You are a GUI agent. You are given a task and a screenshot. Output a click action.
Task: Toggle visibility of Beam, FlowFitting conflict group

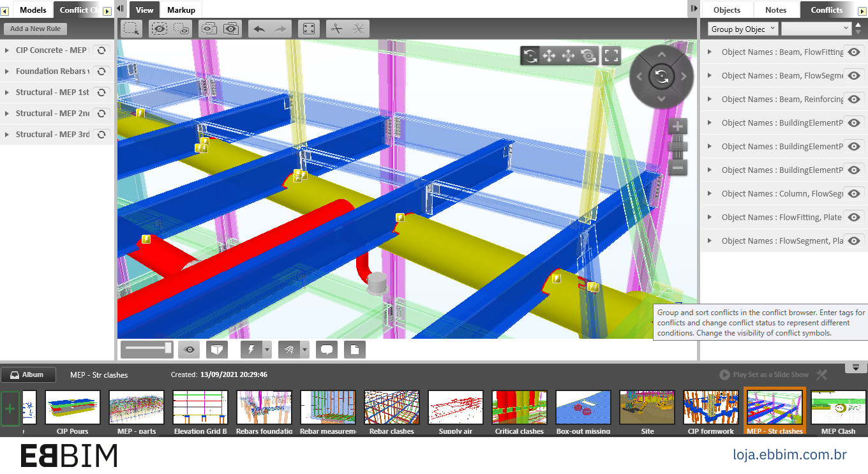click(855, 52)
